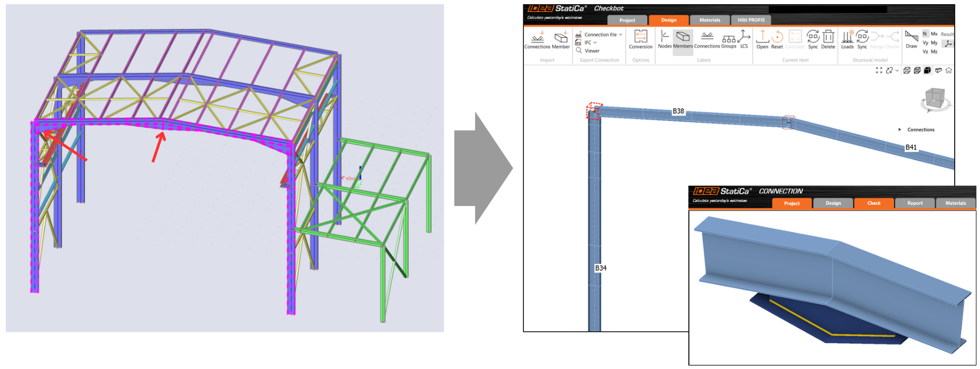Open the Checkbot Design tab
This screenshot has height=369, width=980.
click(x=669, y=20)
